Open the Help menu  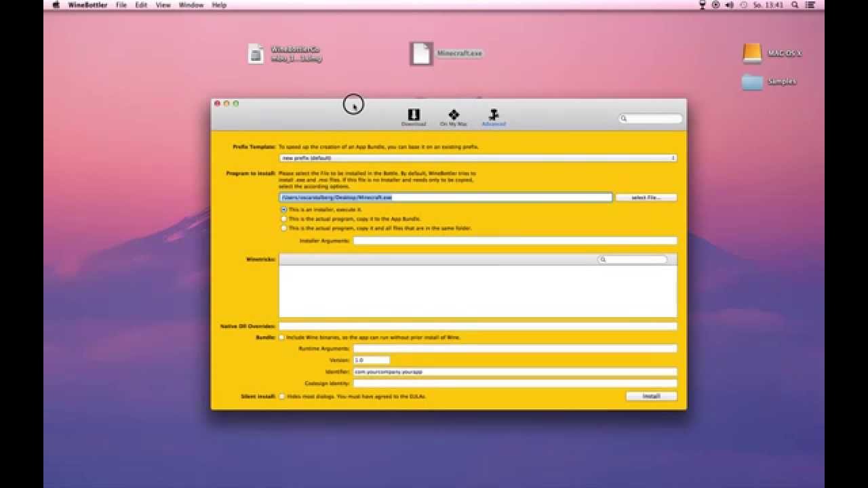219,5
